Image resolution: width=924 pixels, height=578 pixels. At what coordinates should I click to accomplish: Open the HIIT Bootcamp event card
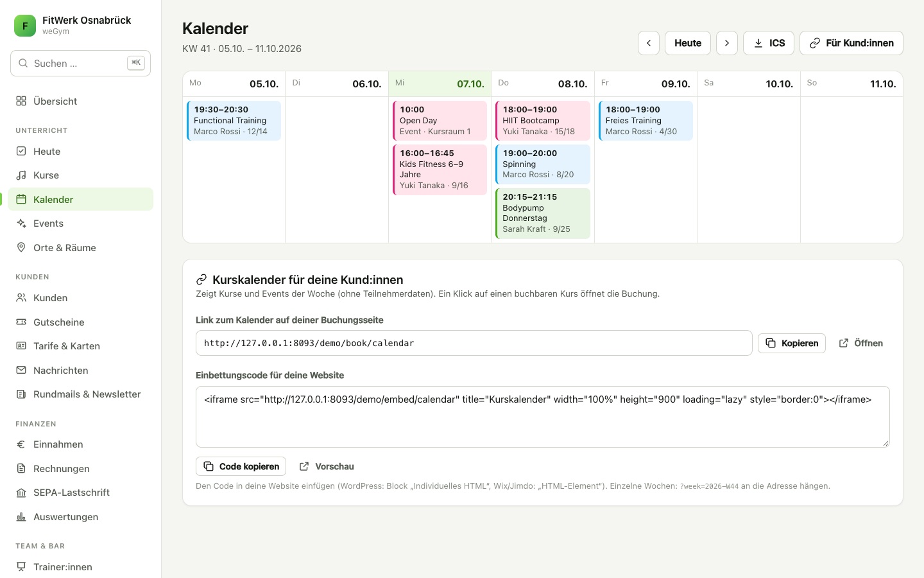pos(543,120)
